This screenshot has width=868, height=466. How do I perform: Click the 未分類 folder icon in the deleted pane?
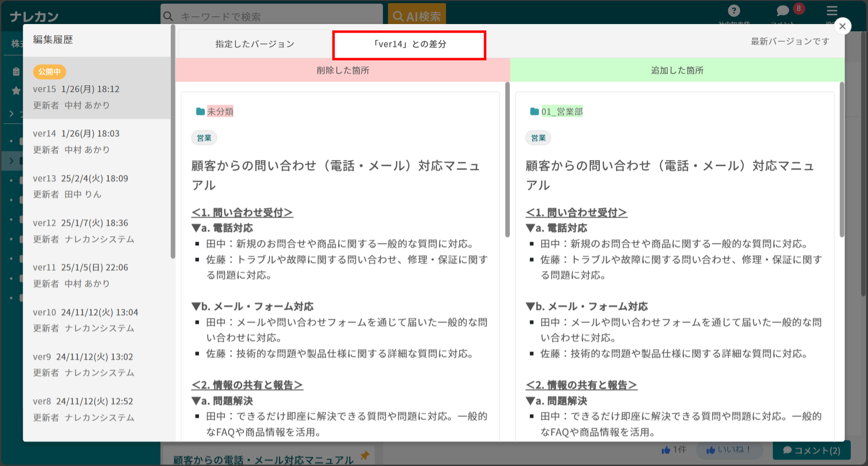[200, 111]
